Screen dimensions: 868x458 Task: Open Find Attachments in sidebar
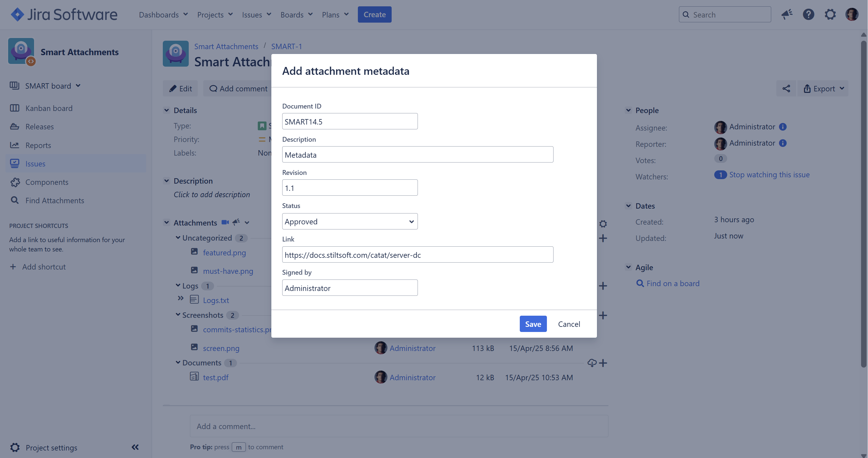click(x=55, y=200)
